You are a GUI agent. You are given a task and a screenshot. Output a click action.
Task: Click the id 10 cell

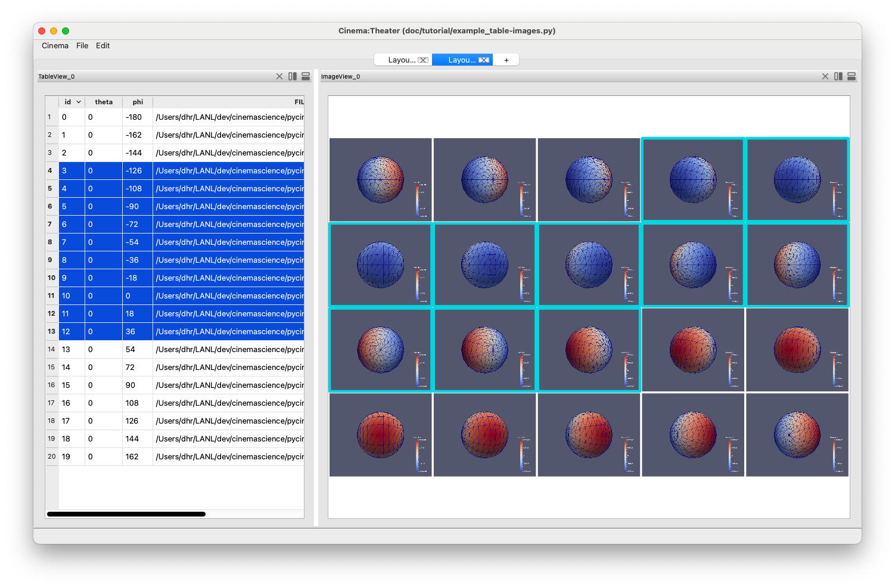(72, 296)
